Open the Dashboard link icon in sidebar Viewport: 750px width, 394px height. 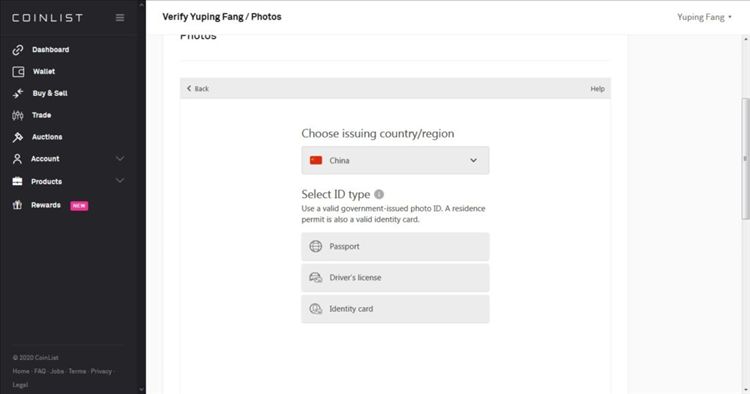click(x=18, y=50)
